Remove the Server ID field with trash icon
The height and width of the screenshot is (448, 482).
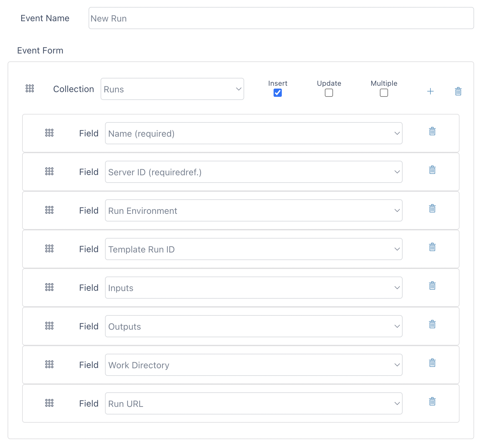432,170
